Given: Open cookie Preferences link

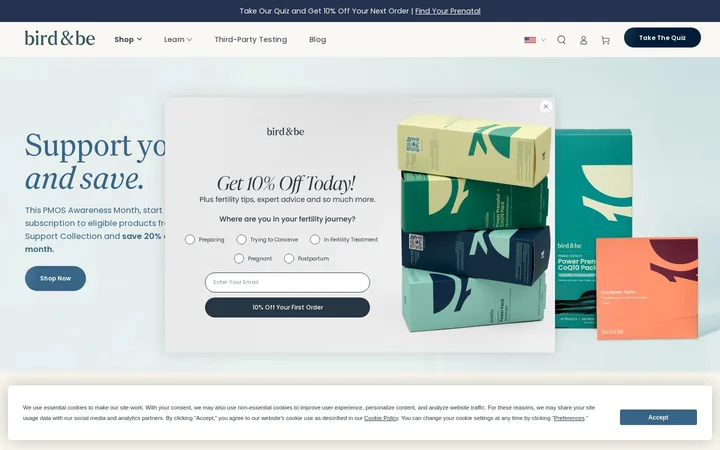Looking at the screenshot, I should tap(569, 418).
